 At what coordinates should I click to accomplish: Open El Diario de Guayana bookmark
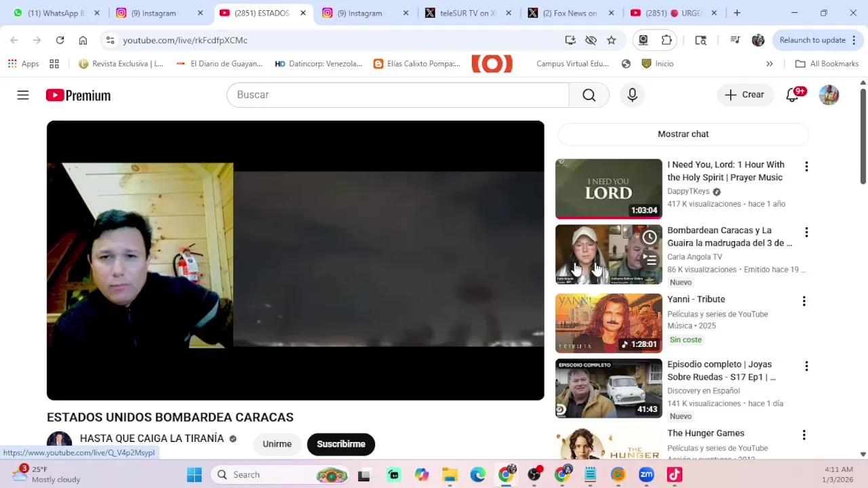point(219,64)
